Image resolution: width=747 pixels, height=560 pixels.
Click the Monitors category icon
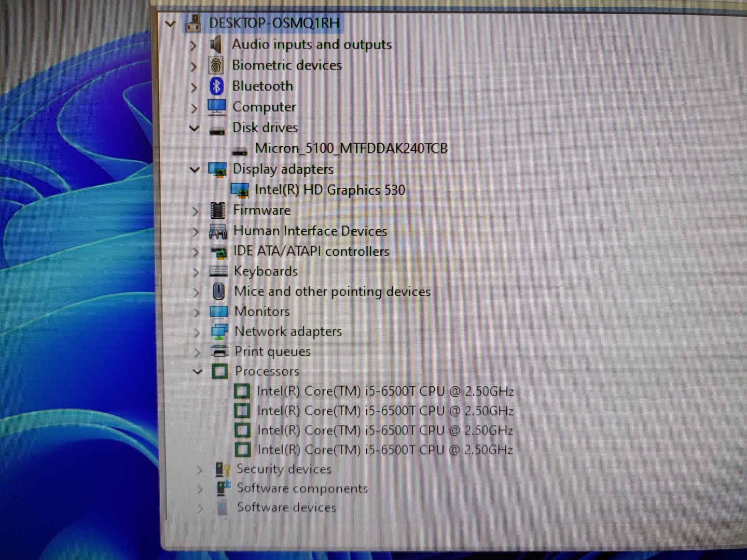[219, 312]
